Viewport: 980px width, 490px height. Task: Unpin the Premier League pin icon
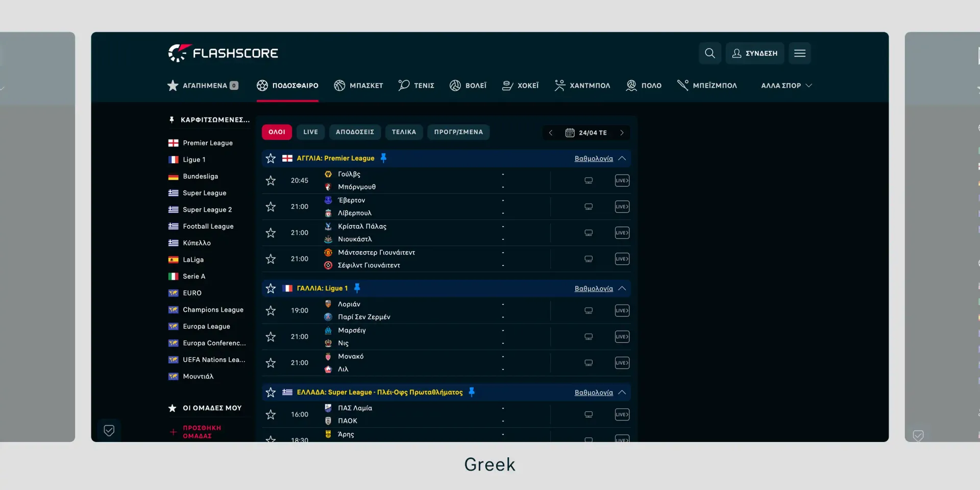coord(383,158)
